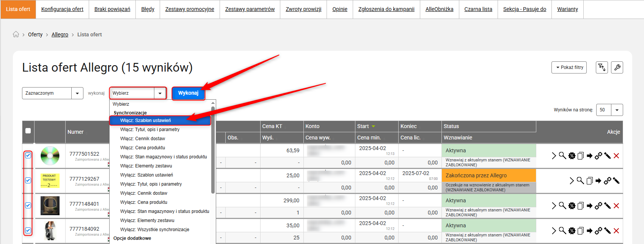Click red X delete icon for offer 7777148401
This screenshot has height=244, width=644.
(x=616, y=206)
